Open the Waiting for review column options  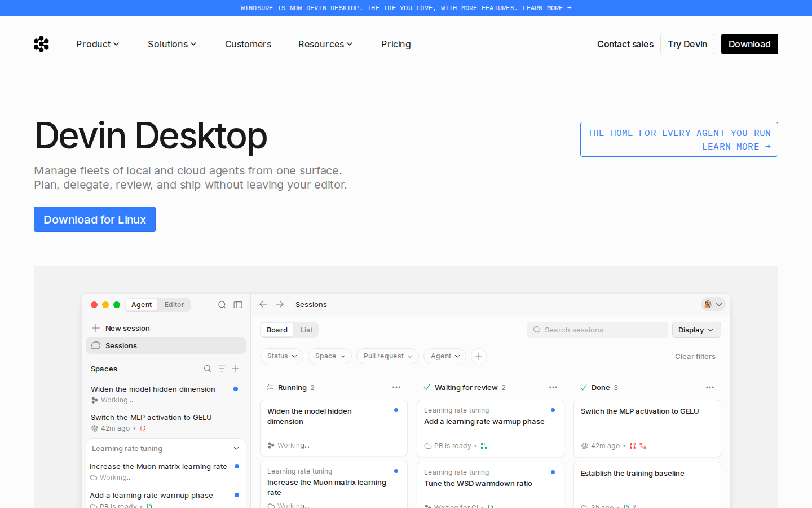point(553,387)
